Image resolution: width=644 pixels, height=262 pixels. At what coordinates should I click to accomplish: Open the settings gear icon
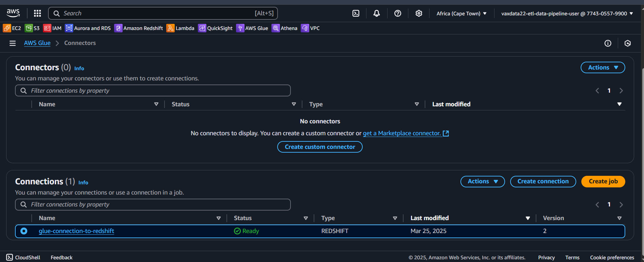419,13
